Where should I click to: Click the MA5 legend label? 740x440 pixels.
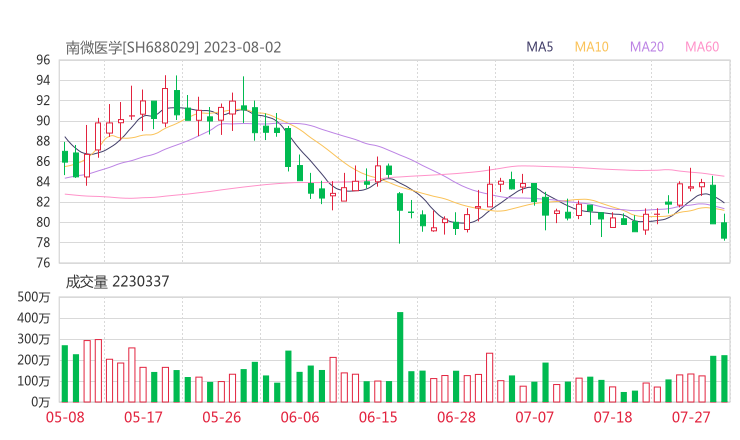tap(539, 47)
